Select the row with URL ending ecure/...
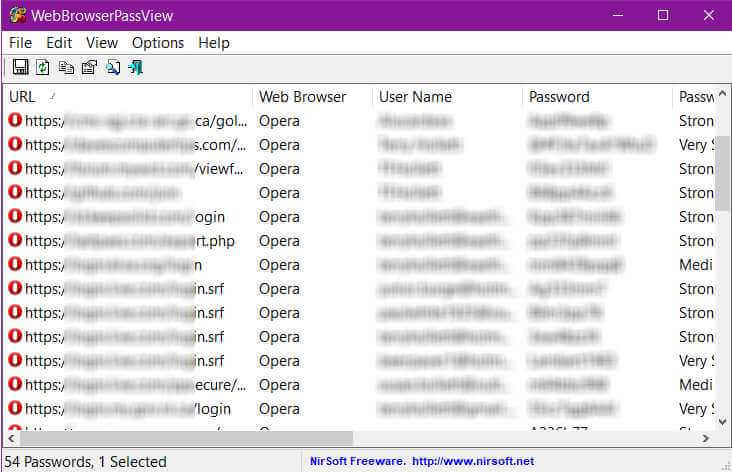 359,384
